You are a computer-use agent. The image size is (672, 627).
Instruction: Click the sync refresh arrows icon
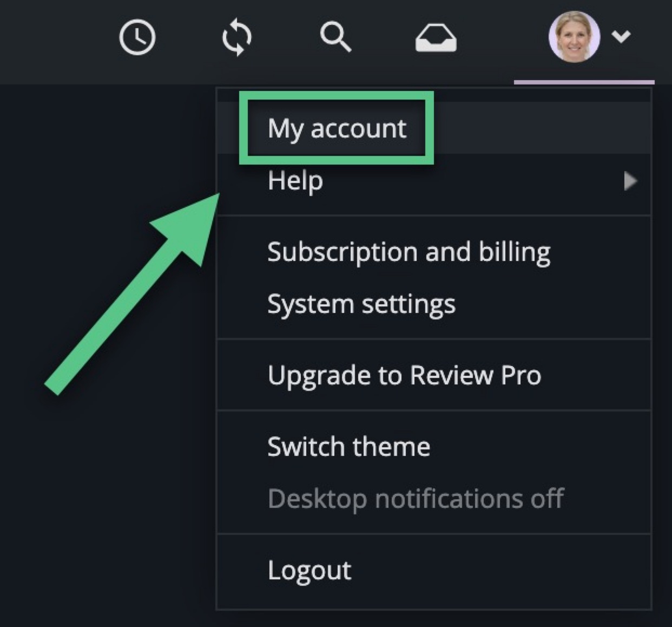237,37
